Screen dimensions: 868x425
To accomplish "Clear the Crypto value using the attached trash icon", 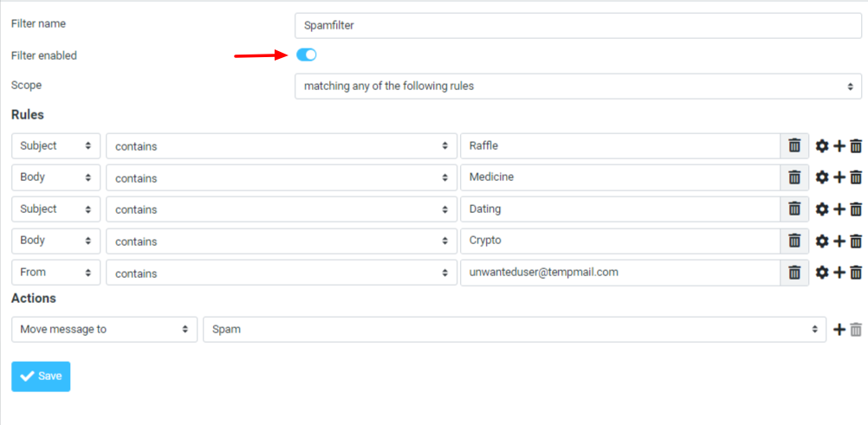I will click(x=794, y=241).
